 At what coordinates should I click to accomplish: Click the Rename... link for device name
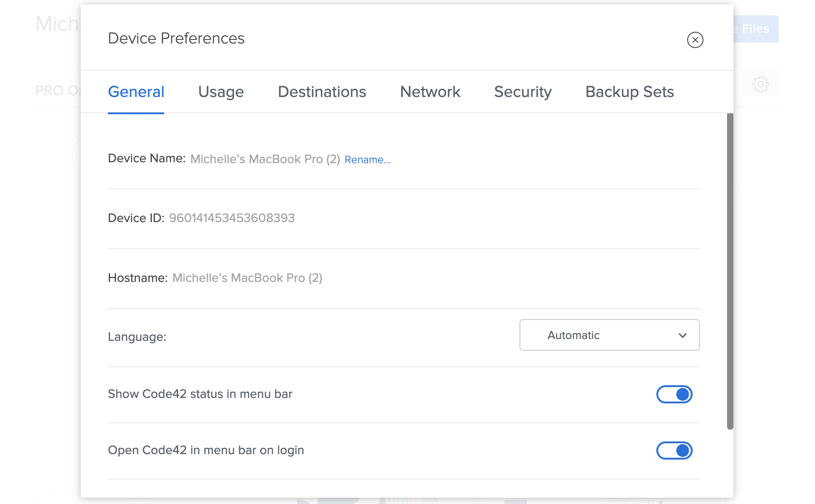coord(368,160)
